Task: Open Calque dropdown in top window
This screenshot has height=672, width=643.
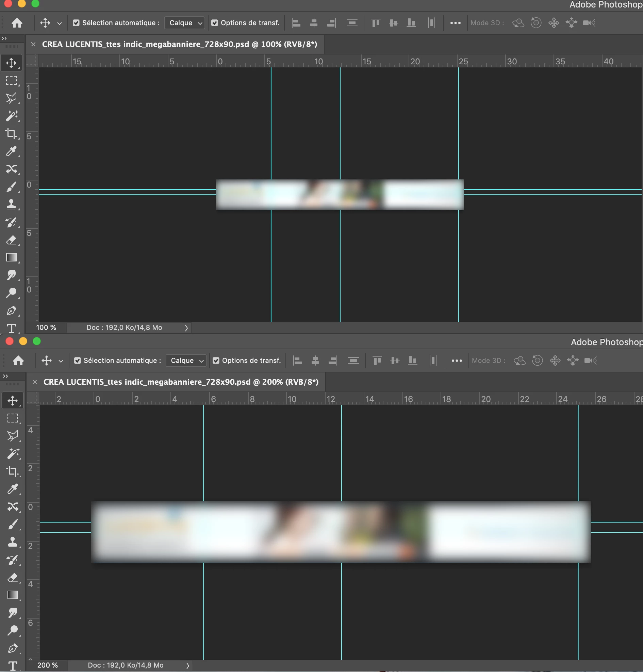Action: coord(185,23)
